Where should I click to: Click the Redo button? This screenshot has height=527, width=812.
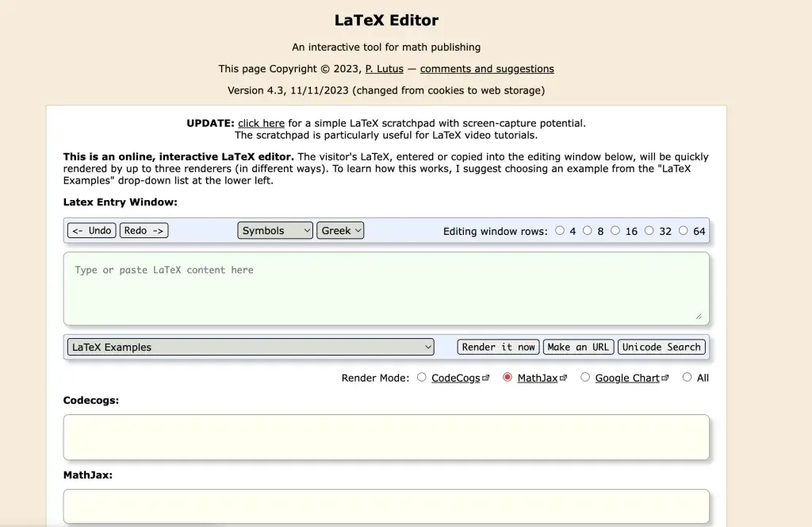pos(144,230)
